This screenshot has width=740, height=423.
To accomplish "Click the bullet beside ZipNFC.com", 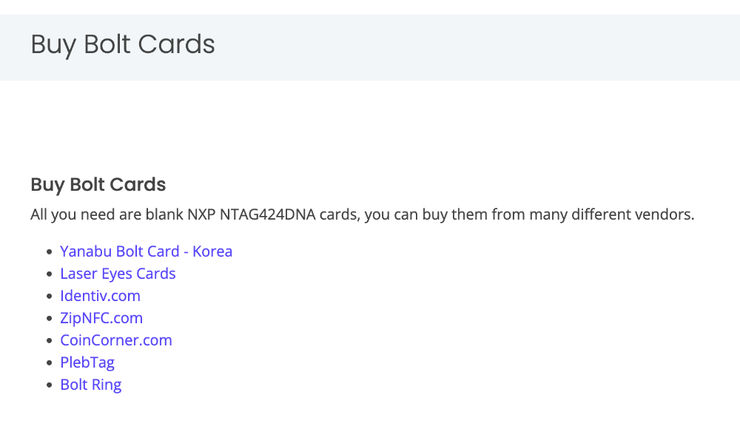I will (49, 318).
